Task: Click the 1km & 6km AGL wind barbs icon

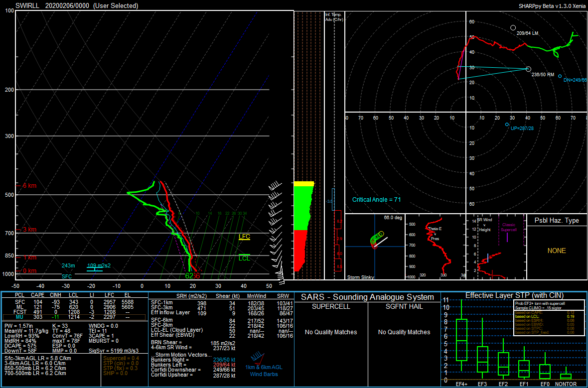Action: 257,358
